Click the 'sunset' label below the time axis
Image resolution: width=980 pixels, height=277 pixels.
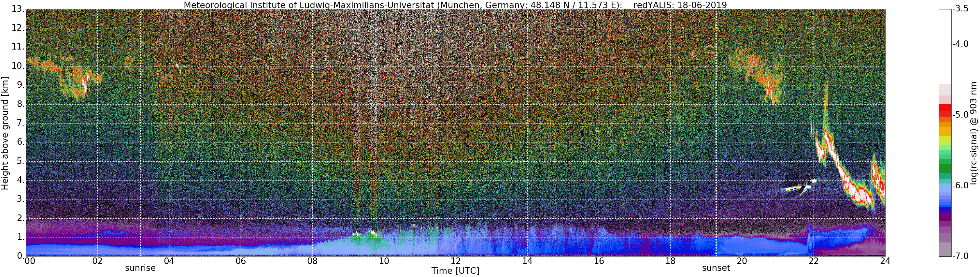tap(717, 268)
